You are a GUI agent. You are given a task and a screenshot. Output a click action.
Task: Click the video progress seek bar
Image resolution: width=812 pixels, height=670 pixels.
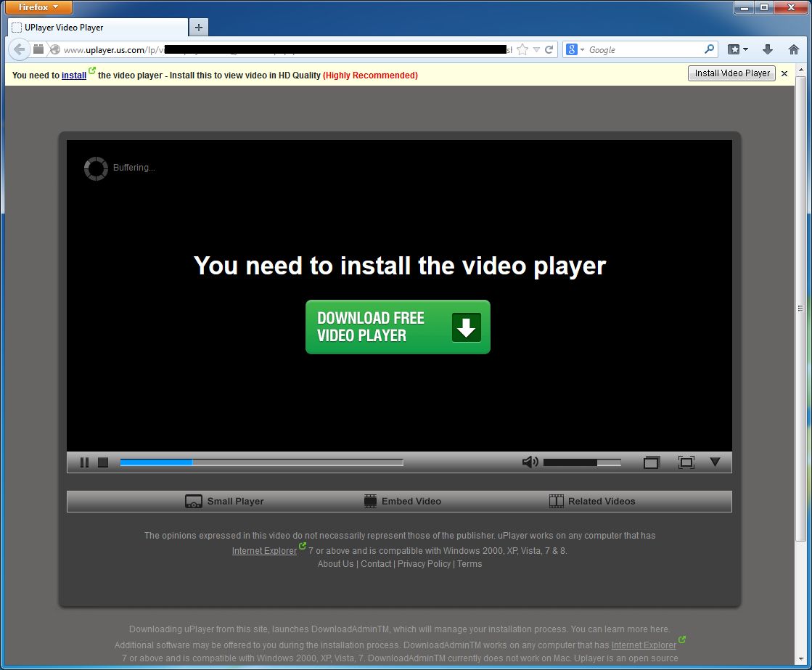point(261,462)
